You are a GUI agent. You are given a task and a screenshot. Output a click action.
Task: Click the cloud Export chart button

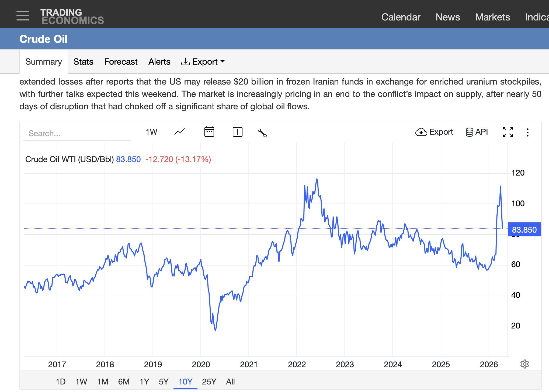tap(434, 132)
